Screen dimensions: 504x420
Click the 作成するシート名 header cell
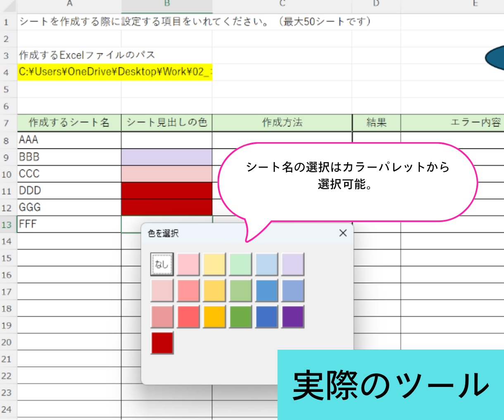[x=69, y=122]
